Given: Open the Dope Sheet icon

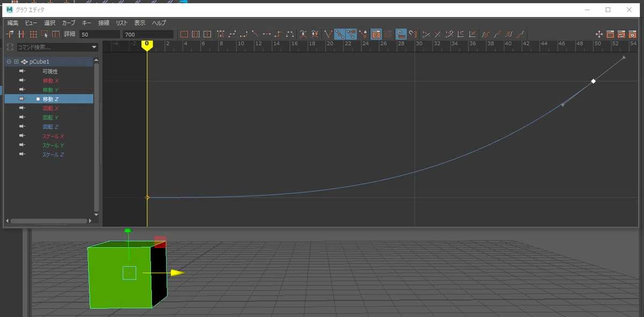Looking at the screenshot, I should pyautogui.click(x=610, y=34).
